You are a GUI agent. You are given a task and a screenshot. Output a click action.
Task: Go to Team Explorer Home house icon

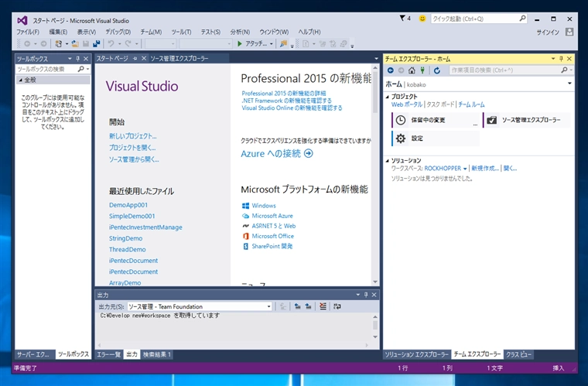point(412,70)
